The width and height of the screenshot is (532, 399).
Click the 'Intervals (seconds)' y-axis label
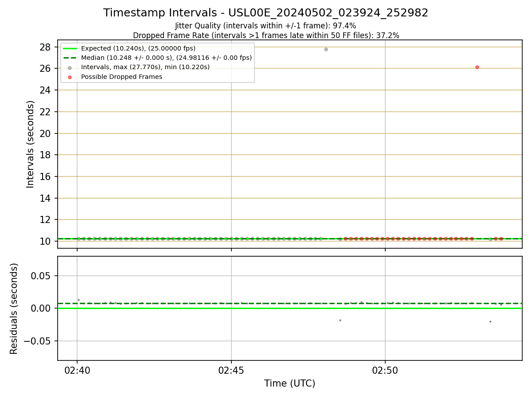pyautogui.click(x=30, y=144)
